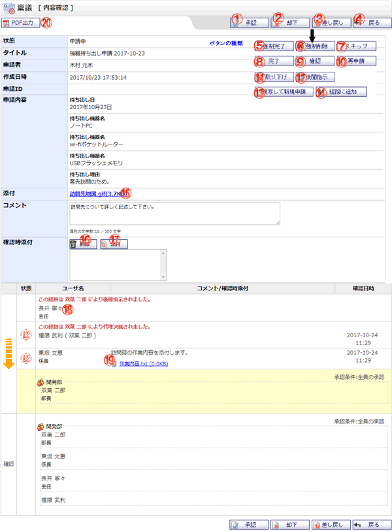Click 却下 in the lower button bar
This screenshot has height=532, width=392.
pos(290,525)
